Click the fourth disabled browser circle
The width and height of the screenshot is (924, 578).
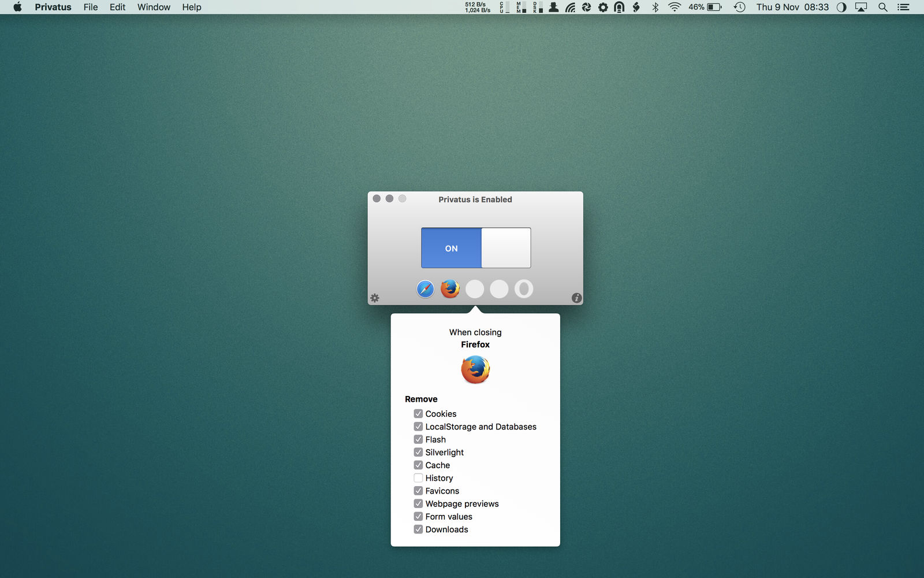tap(499, 289)
